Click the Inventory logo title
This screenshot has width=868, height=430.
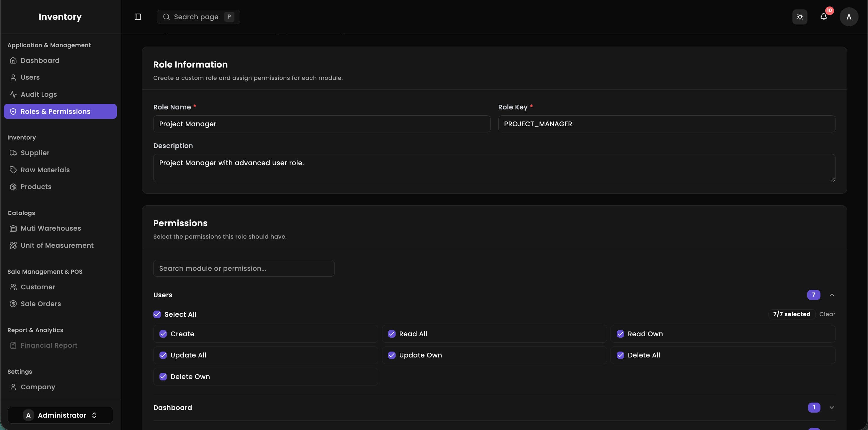[x=60, y=17]
